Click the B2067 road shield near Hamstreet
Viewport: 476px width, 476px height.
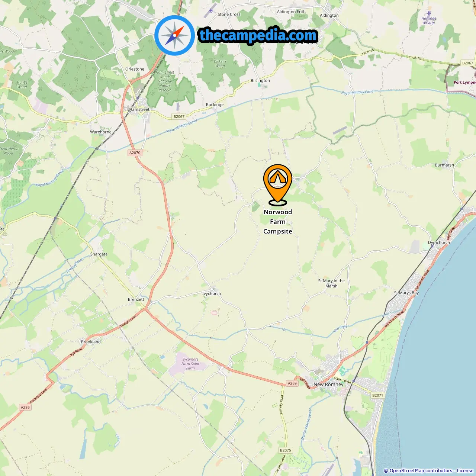click(179, 116)
